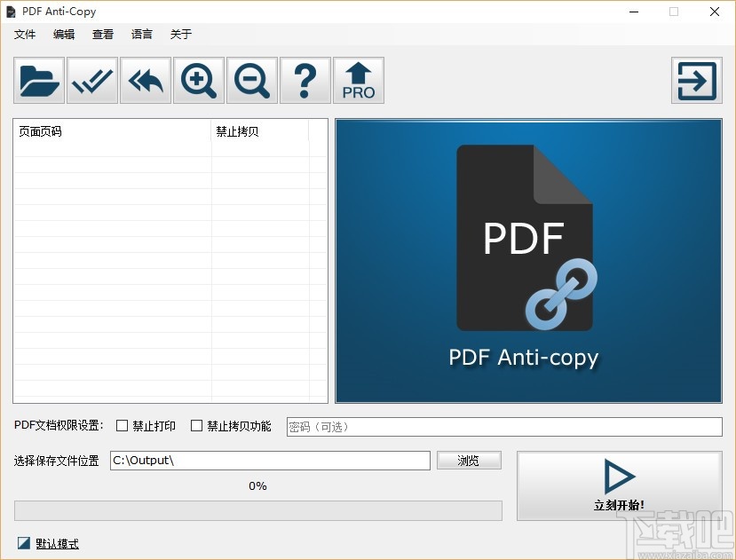Click the 浏览 button to browse folders
Screen dimensions: 736x560
(x=469, y=460)
